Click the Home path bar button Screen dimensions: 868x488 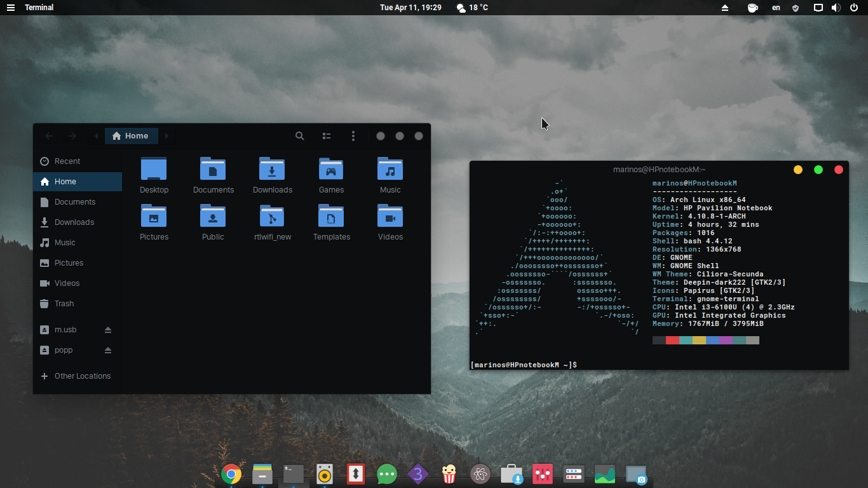[131, 136]
